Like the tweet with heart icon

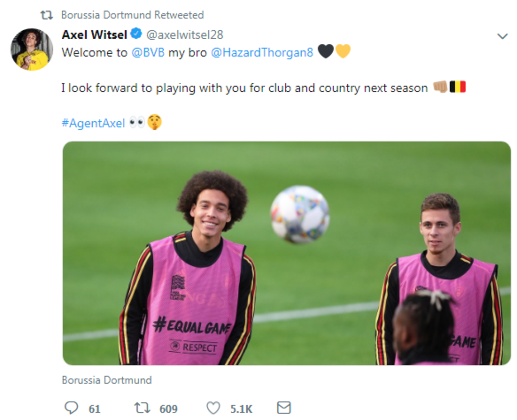tap(213, 408)
